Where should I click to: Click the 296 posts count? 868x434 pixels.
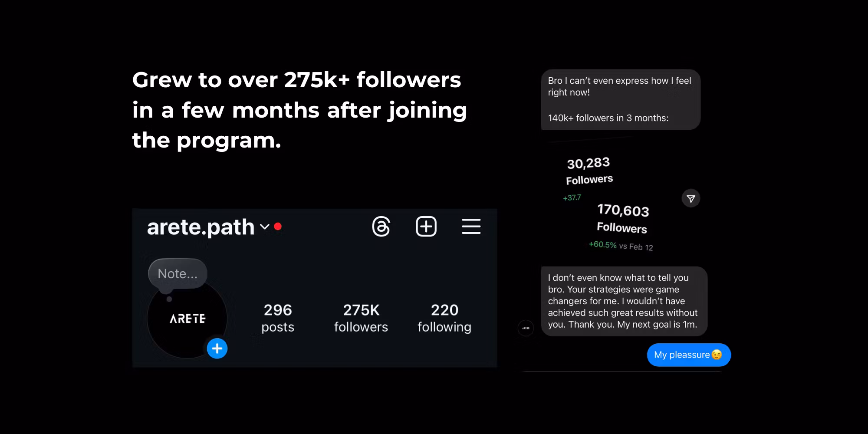278,318
